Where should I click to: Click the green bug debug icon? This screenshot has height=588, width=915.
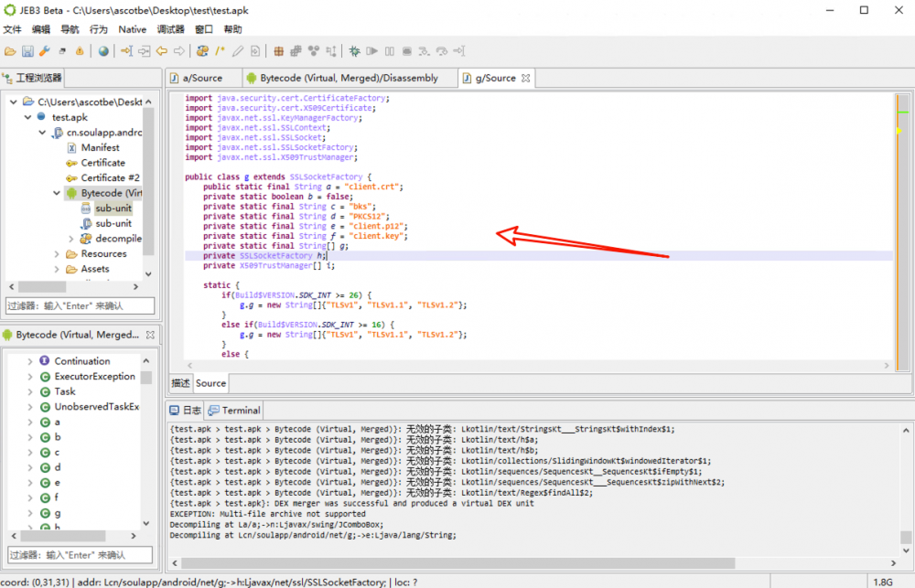(355, 51)
